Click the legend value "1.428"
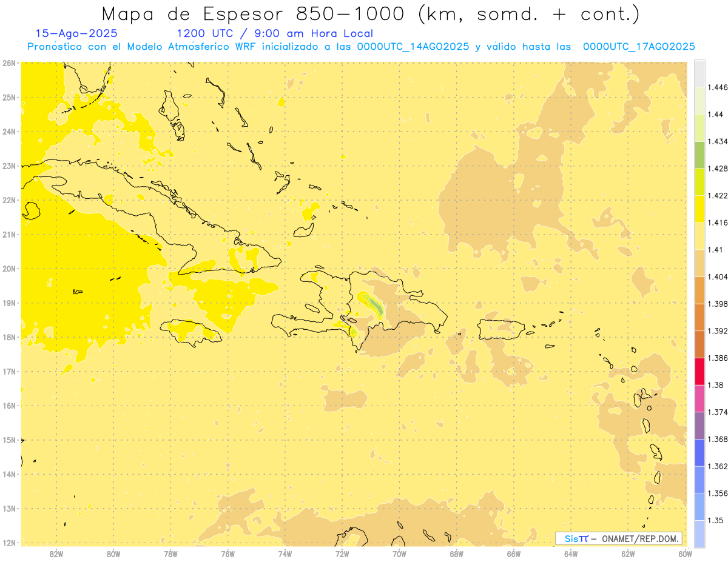This screenshot has width=728, height=562. pos(717,168)
